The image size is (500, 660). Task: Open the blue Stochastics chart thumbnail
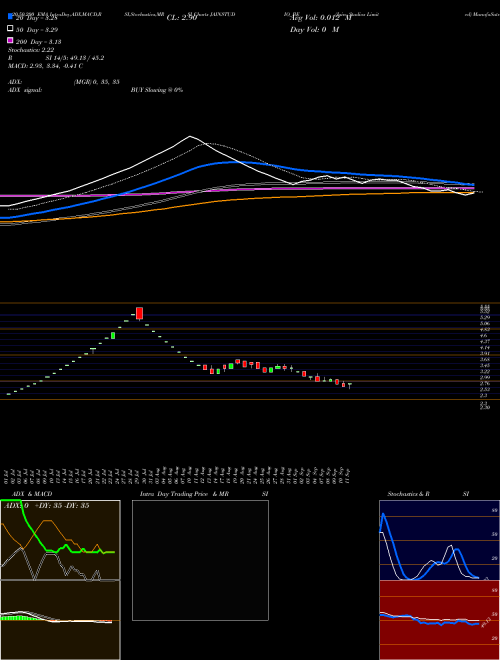click(x=439, y=540)
